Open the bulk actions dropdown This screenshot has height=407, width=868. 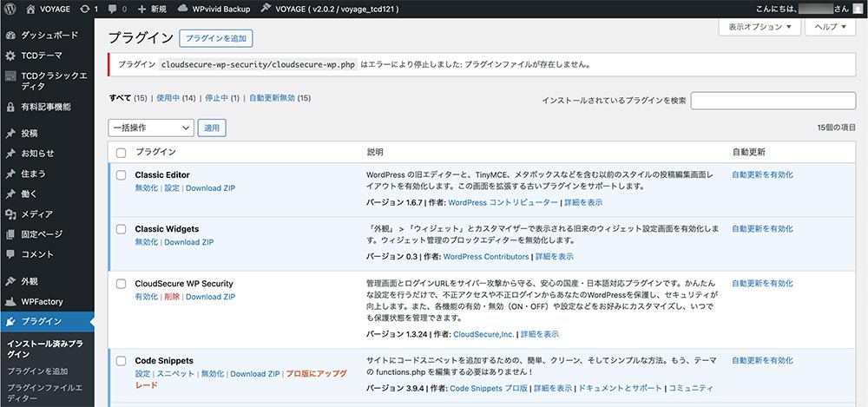coord(151,128)
